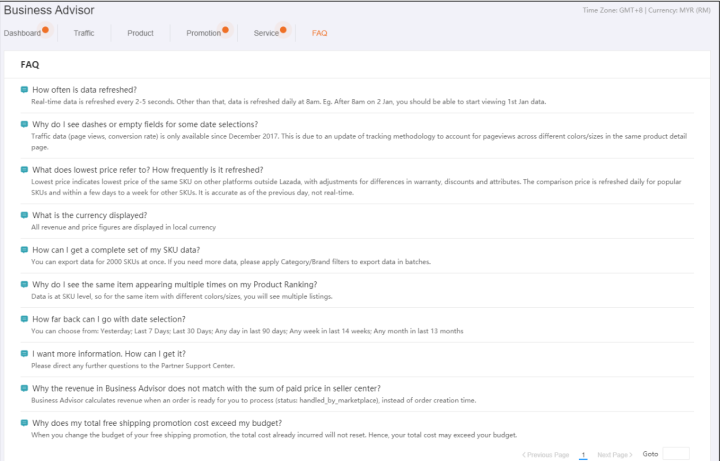Screen dimensions: 720x461
Task: Click the icon beside the free shipping promotion question
Action: [x=24, y=423]
